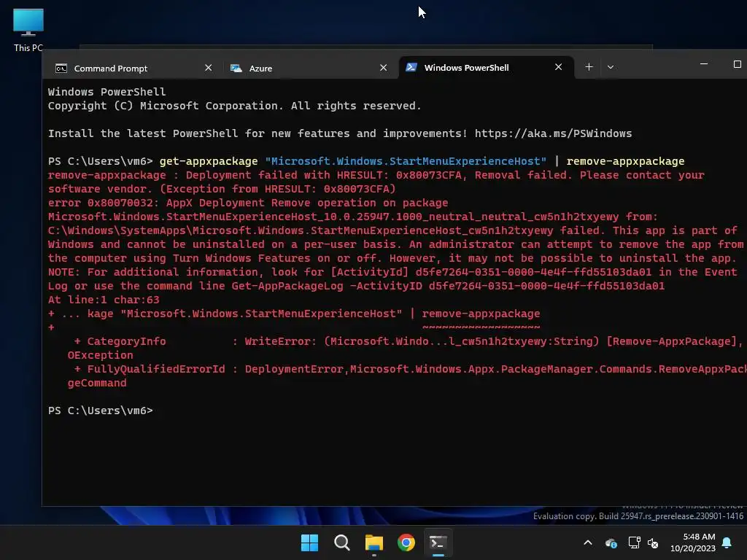Minimize the Terminal window
747x560 pixels.
704,64
